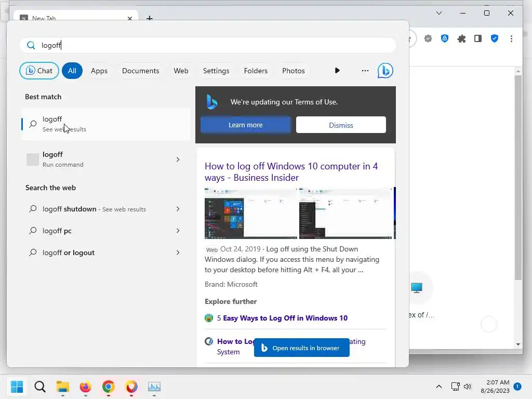The height and width of the screenshot is (399, 532).
Task: Click in the logoff search field
Action: click(208, 45)
